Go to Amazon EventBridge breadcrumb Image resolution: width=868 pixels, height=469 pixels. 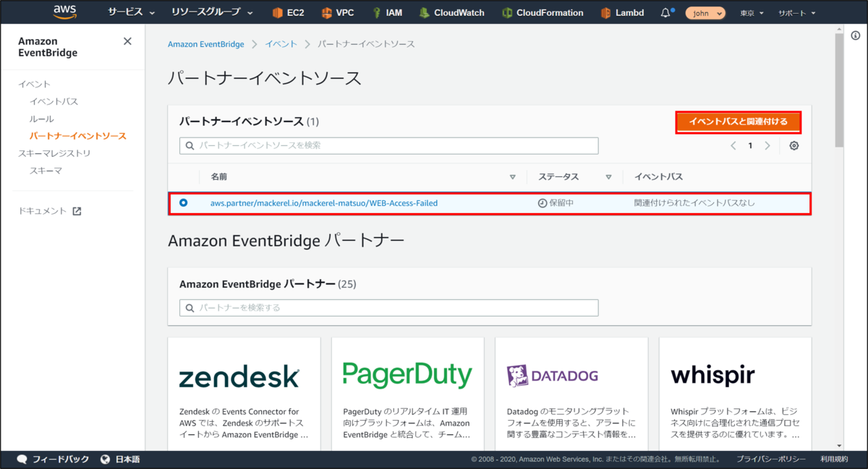pos(206,44)
